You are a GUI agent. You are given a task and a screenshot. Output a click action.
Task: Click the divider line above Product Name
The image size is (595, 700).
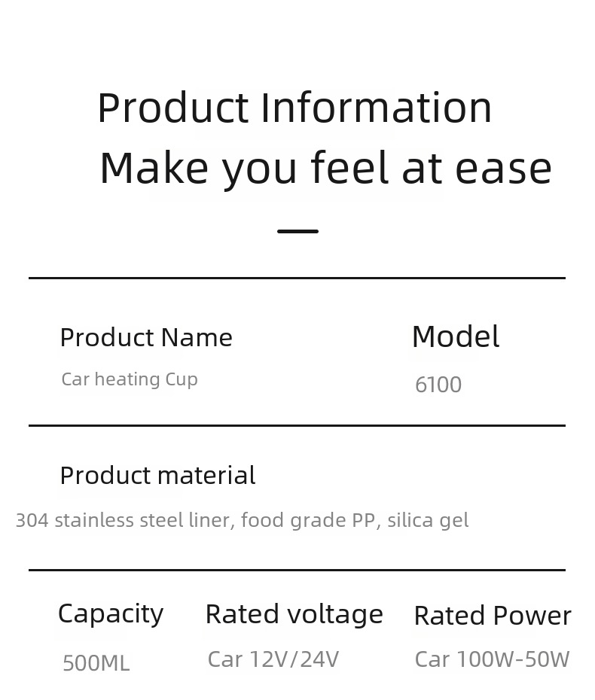click(x=297, y=278)
